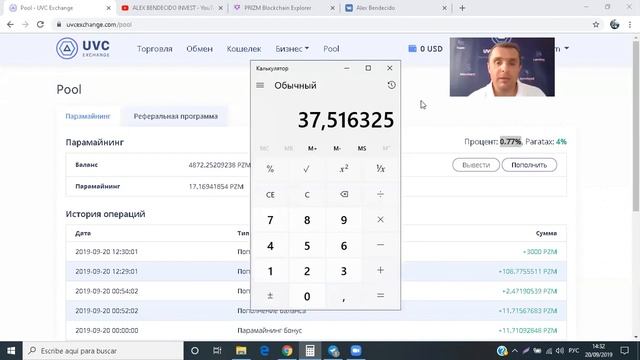Image resolution: width=640 pixels, height=360 pixels.
Task: Switch to the Alex Bendecido browser tab
Action: [395, 8]
